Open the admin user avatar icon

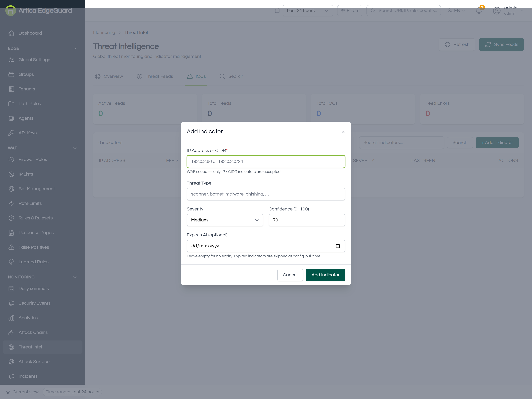coord(496,11)
